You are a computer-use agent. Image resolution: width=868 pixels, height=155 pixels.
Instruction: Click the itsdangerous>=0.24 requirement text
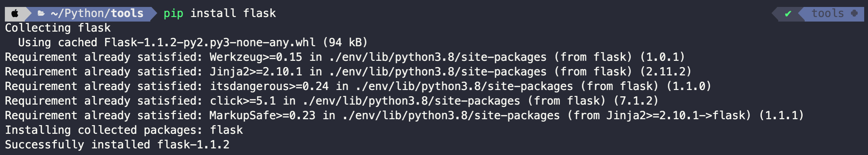(x=269, y=86)
